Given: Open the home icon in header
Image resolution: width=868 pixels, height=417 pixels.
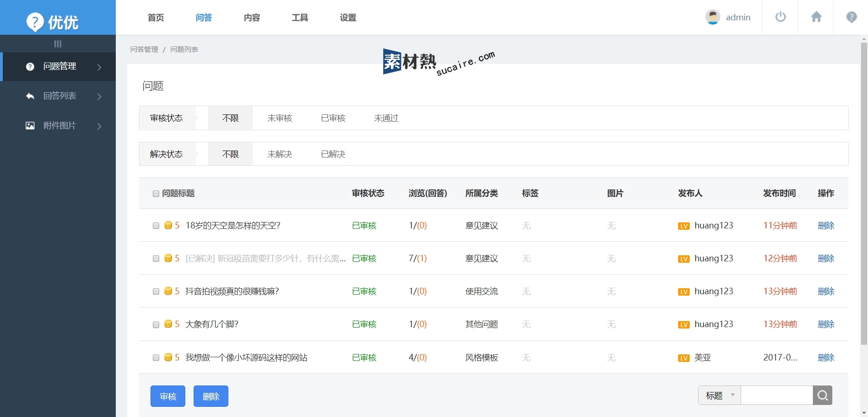Looking at the screenshot, I should [816, 17].
